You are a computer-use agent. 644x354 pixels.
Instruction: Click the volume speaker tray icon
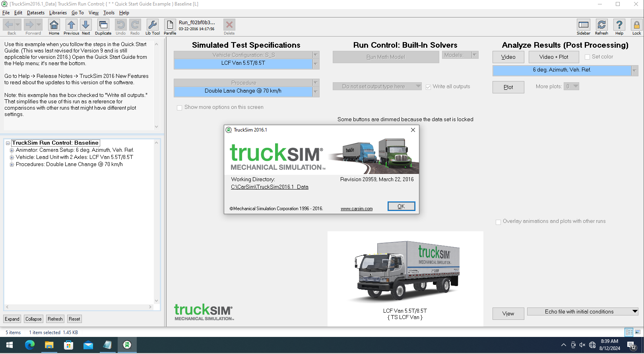point(582,345)
